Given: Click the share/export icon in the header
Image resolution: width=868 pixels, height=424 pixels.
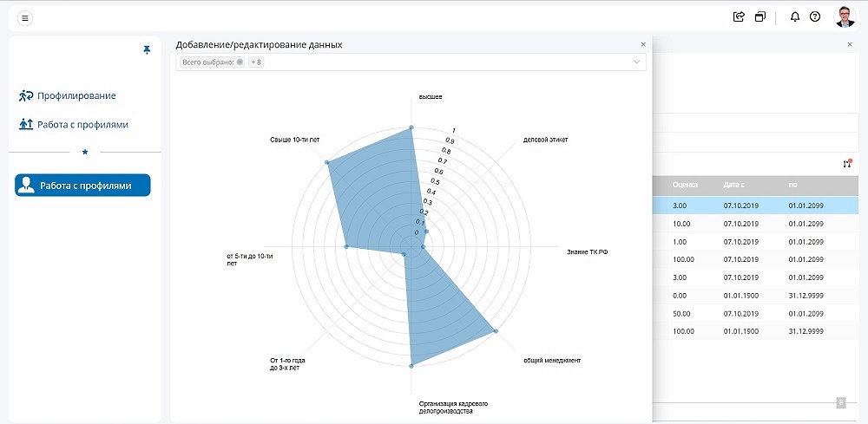Looking at the screenshot, I should 740,16.
